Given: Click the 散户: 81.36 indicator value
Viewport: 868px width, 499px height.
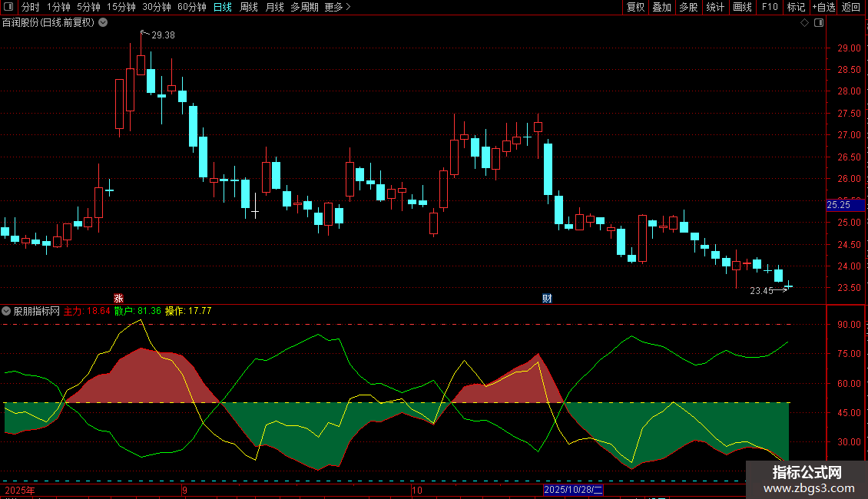Looking at the screenshot, I should coord(137,311).
